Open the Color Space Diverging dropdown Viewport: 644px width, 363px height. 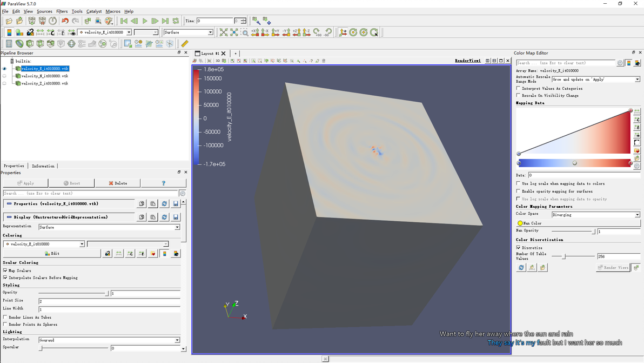coord(595,215)
